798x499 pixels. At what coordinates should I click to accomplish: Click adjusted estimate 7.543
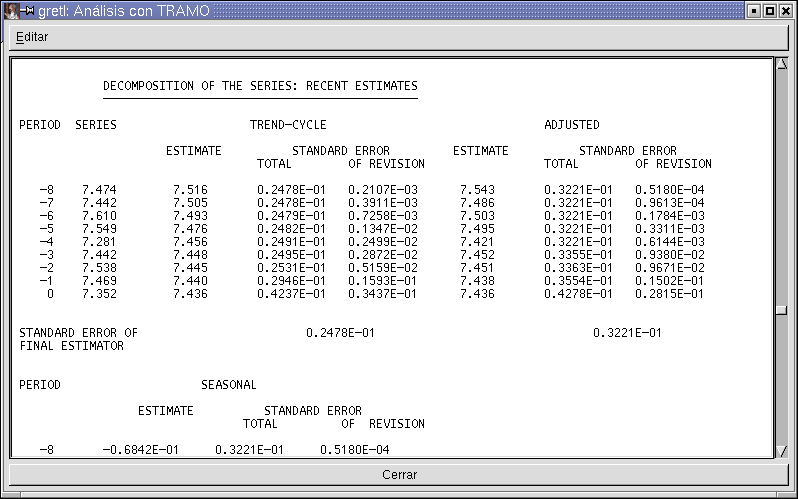pyautogui.click(x=477, y=190)
